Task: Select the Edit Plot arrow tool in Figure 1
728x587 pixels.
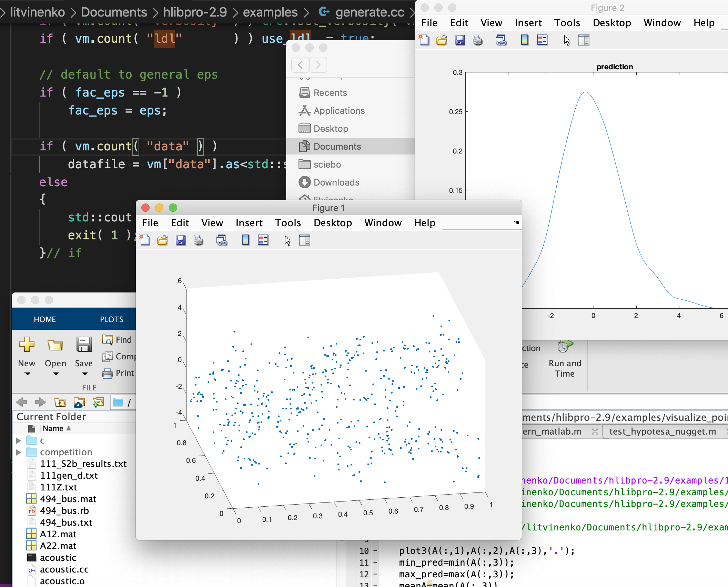Action: coord(287,240)
